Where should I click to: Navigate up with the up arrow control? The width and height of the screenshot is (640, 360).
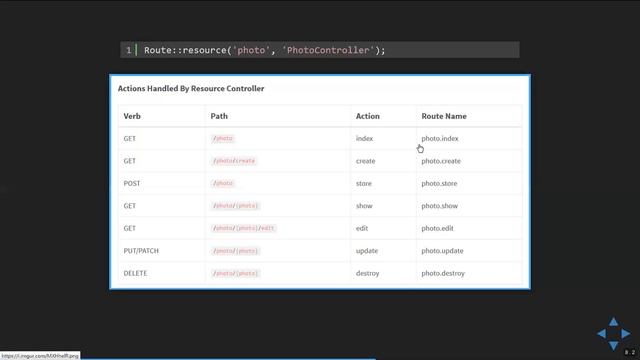coord(613,322)
